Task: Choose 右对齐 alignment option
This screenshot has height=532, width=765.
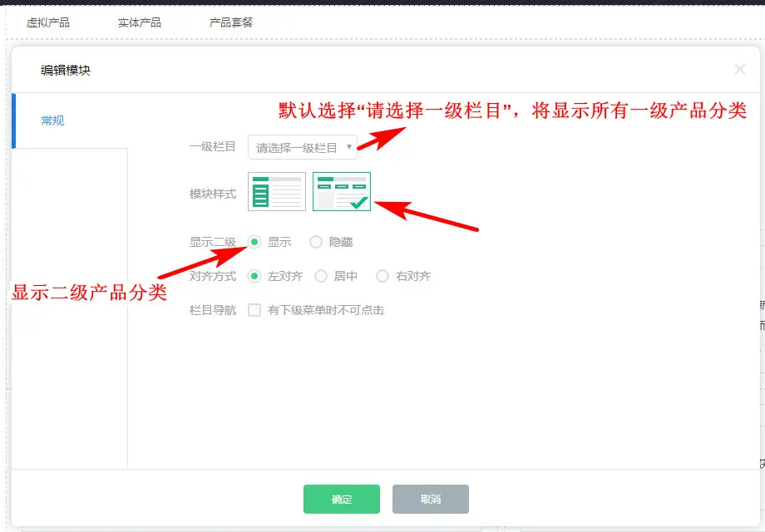Action: [382, 276]
